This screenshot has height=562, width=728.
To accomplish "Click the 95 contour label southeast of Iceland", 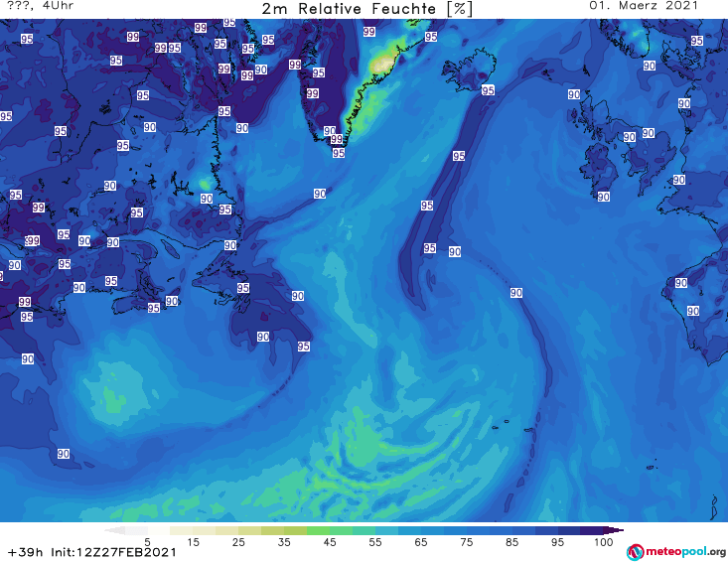I will pyautogui.click(x=488, y=90).
